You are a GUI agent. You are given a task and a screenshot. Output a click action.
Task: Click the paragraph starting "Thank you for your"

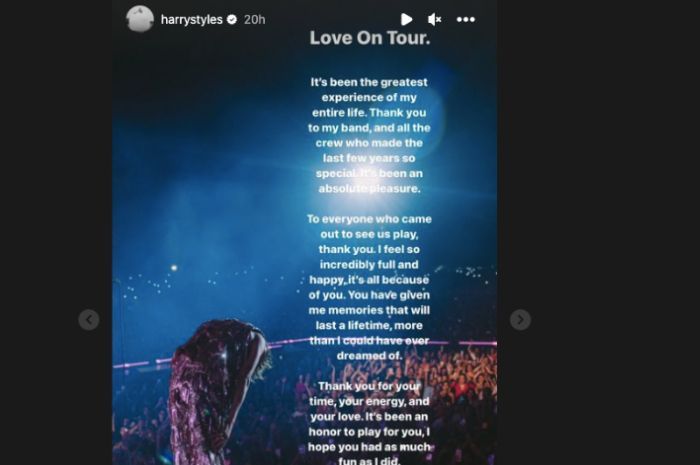point(369,422)
